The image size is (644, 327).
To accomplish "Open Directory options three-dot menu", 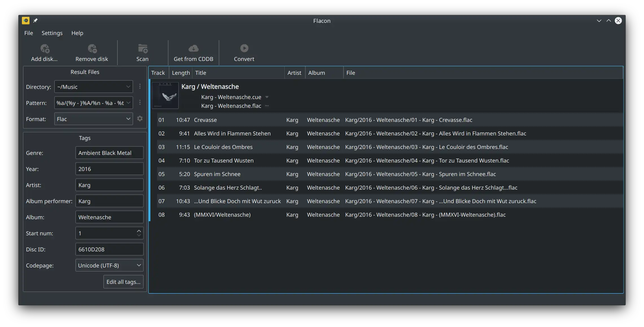I will click(140, 86).
